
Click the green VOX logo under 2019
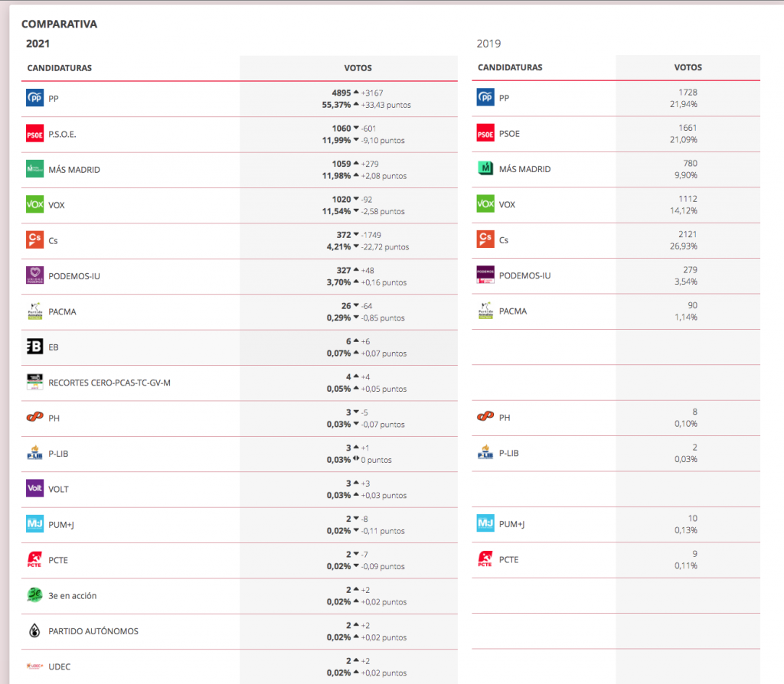pos(485,204)
